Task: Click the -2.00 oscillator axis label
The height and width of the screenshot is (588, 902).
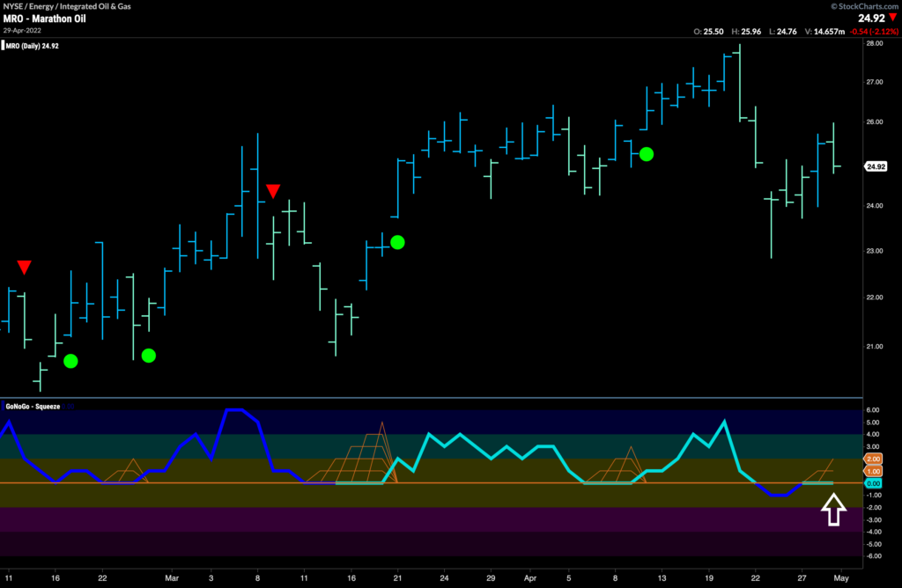Action: (x=872, y=508)
